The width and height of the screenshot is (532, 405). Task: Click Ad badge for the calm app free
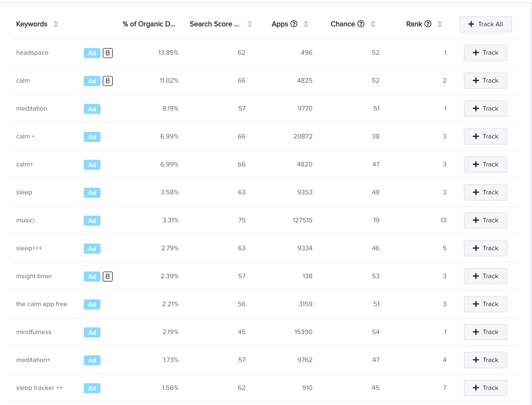tap(92, 304)
